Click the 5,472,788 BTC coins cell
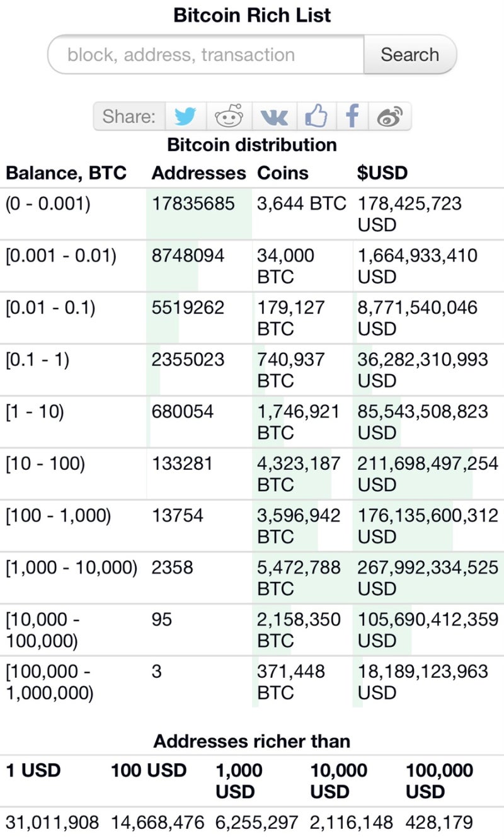The width and height of the screenshot is (504, 839). pos(299,578)
